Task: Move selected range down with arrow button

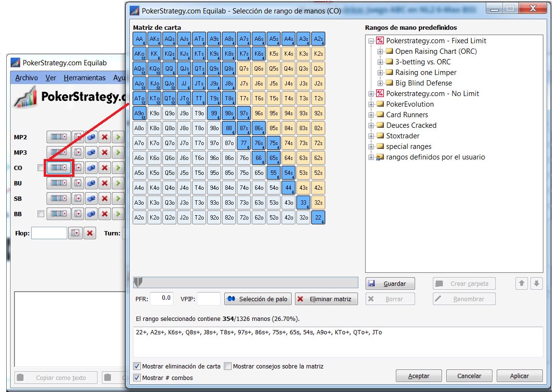Action: pyautogui.click(x=536, y=283)
